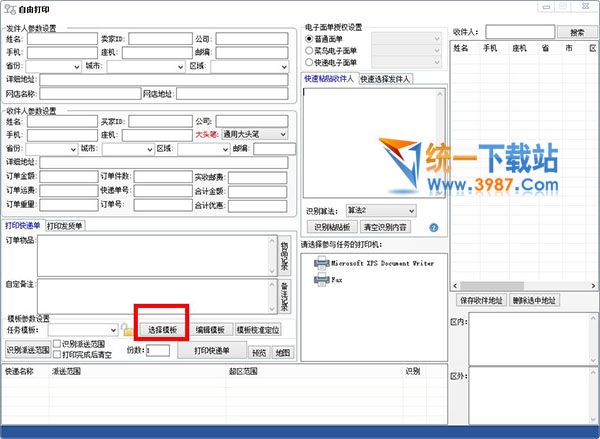Click the padlock icon beside 任务模板
Image resolution: width=600 pixels, height=439 pixels.
coord(126,330)
